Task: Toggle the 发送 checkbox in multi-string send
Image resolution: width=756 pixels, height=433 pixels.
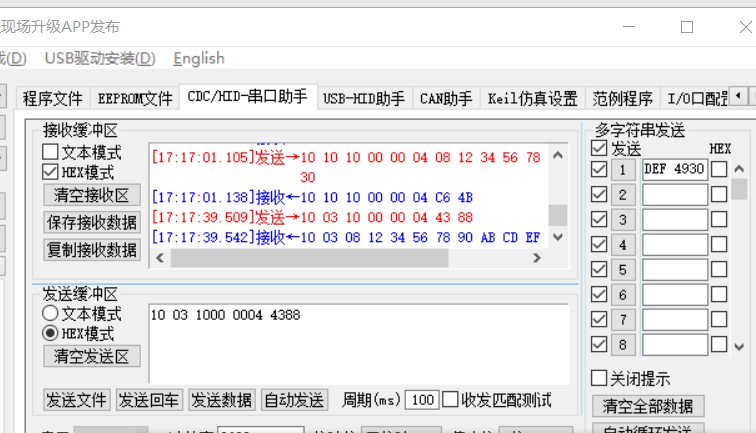Action: point(599,148)
